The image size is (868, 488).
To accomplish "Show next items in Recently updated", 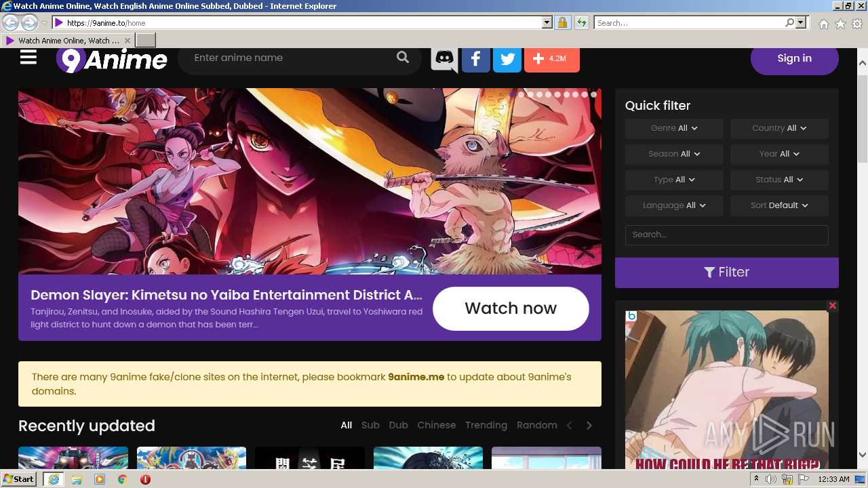I will pyautogui.click(x=589, y=425).
